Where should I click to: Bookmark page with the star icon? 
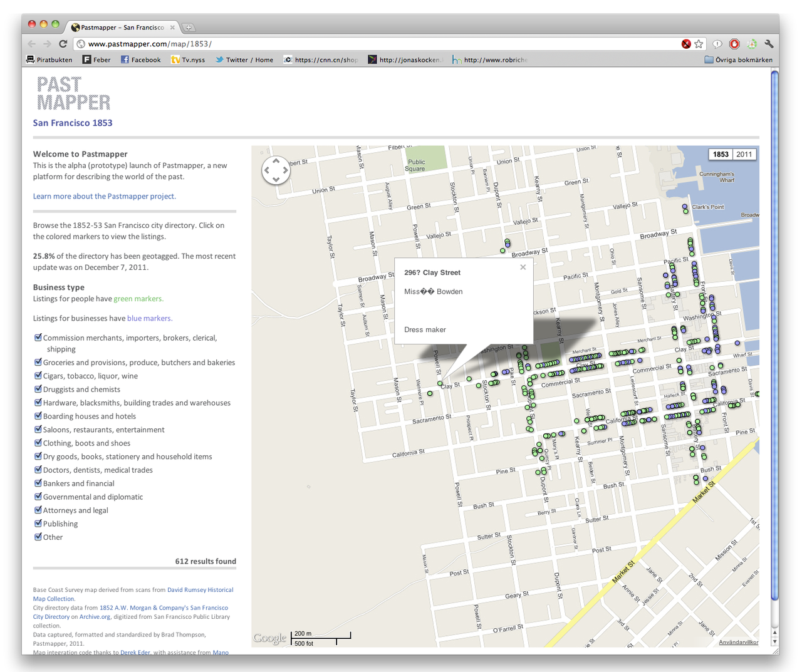coord(699,44)
